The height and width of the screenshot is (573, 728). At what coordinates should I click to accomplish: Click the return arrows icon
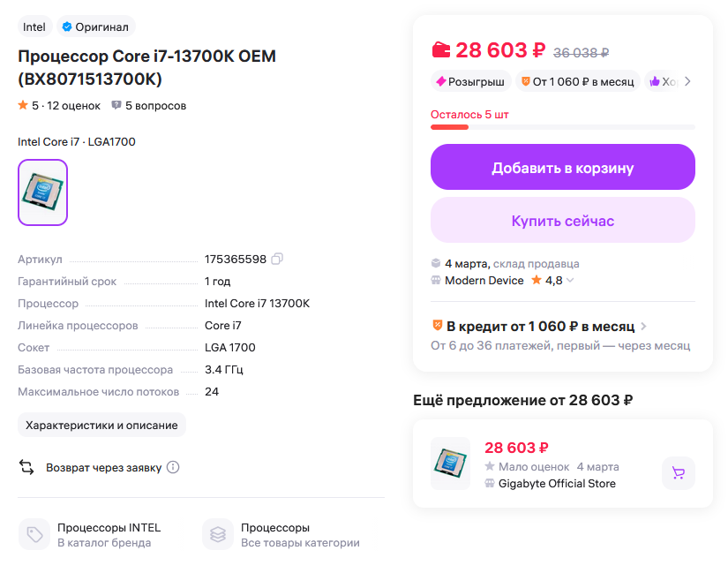click(x=26, y=467)
